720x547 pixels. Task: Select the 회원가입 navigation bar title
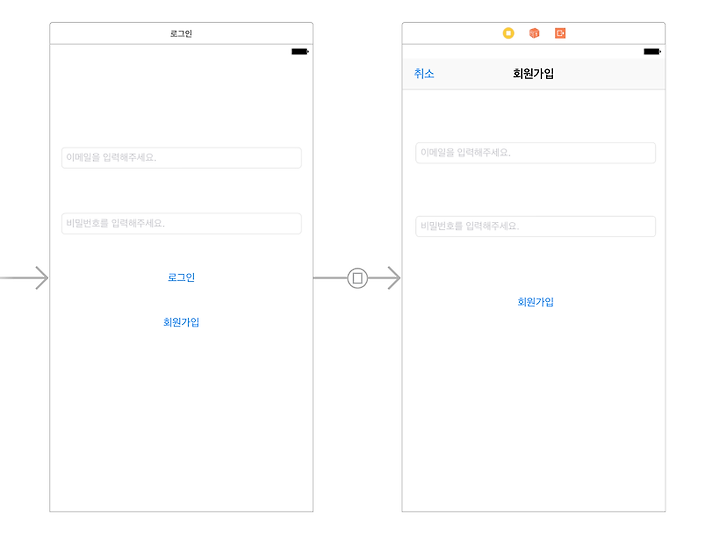(533, 73)
